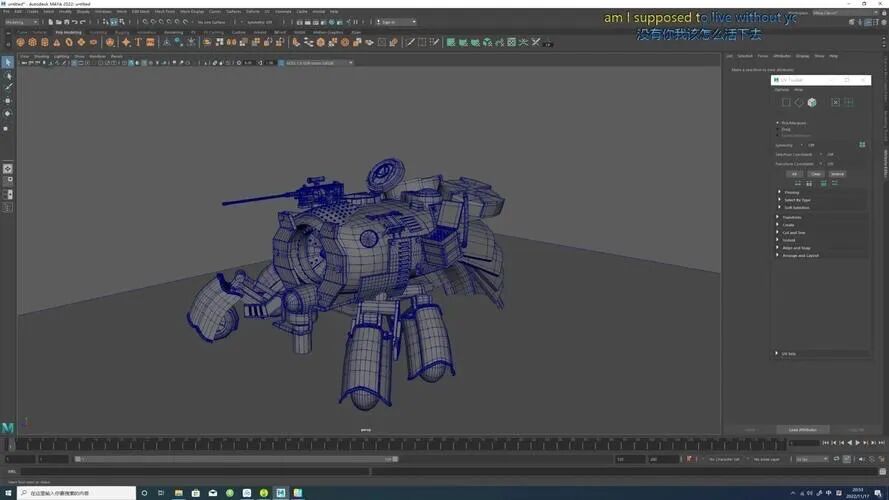The height and width of the screenshot is (500, 889).
Task: Click the Lasso select tool in toolbox
Action: tap(7, 75)
